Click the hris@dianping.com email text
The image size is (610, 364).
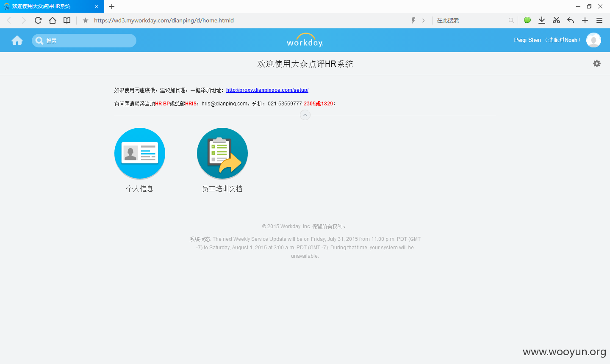[x=225, y=104]
